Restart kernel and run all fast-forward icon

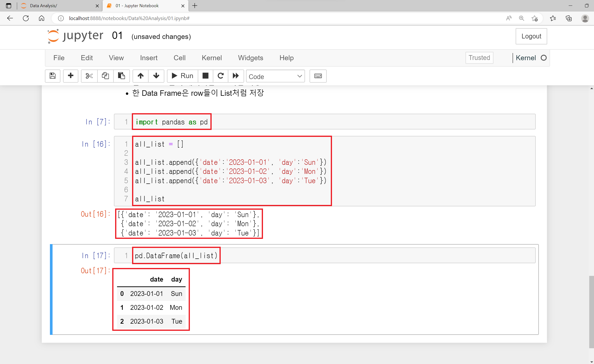(235, 76)
